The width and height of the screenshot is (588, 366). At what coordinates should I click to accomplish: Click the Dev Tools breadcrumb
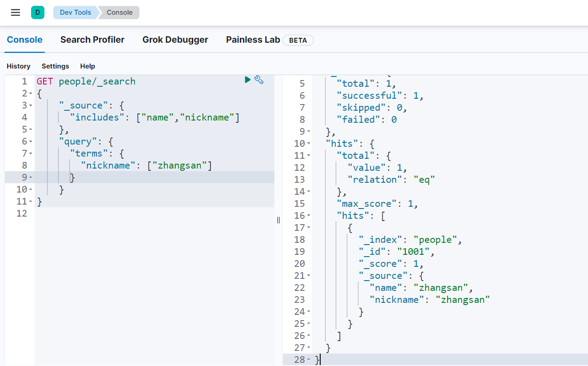(x=75, y=12)
